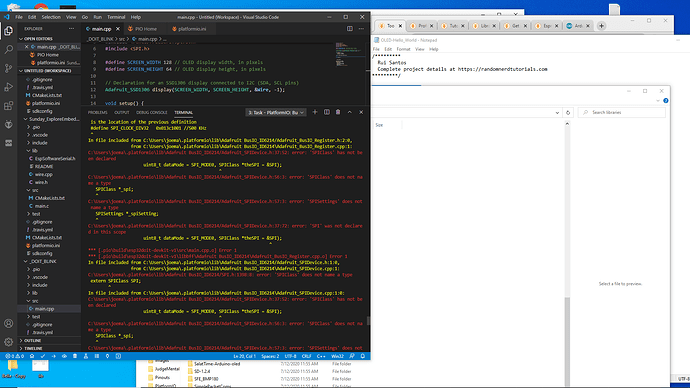
Task: Click PlatformIO Serial Monitor plug icon
Action: click(107, 356)
